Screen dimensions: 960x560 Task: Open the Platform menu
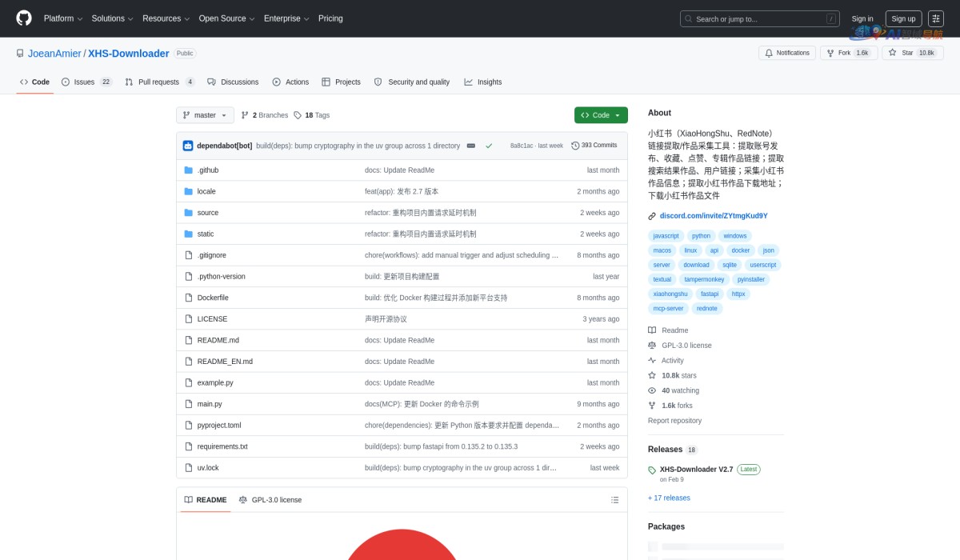(x=62, y=18)
